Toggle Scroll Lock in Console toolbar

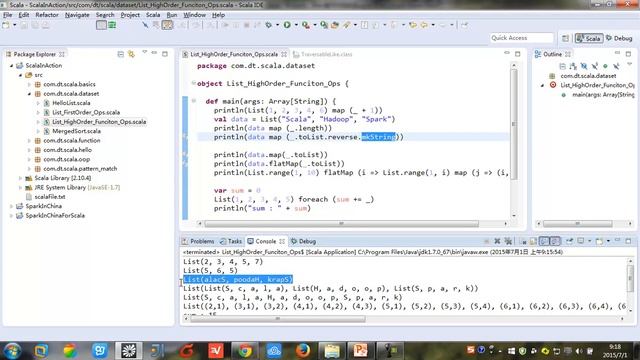tap(533, 241)
